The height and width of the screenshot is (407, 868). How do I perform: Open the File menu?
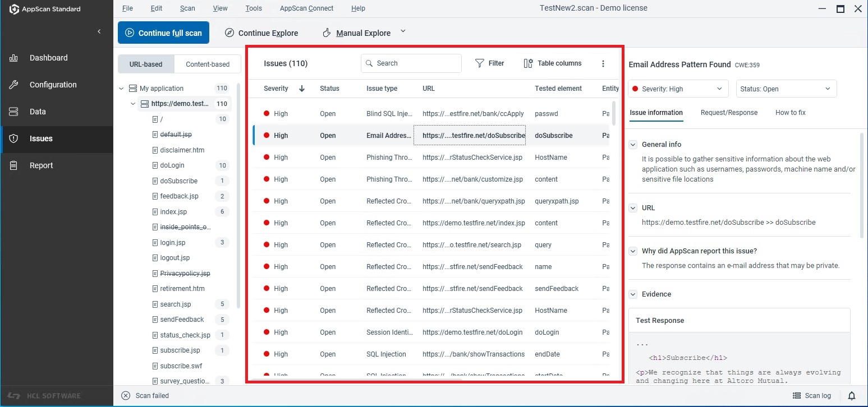(x=127, y=8)
